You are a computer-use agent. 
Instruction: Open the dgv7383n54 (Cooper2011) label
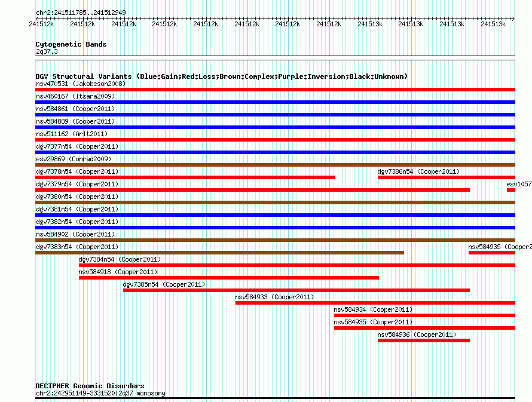pos(77,247)
